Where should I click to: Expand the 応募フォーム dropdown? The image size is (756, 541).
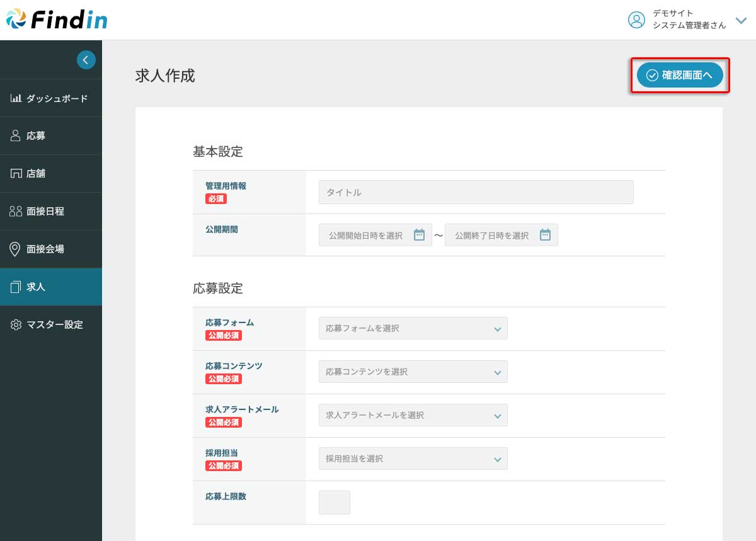pos(413,328)
